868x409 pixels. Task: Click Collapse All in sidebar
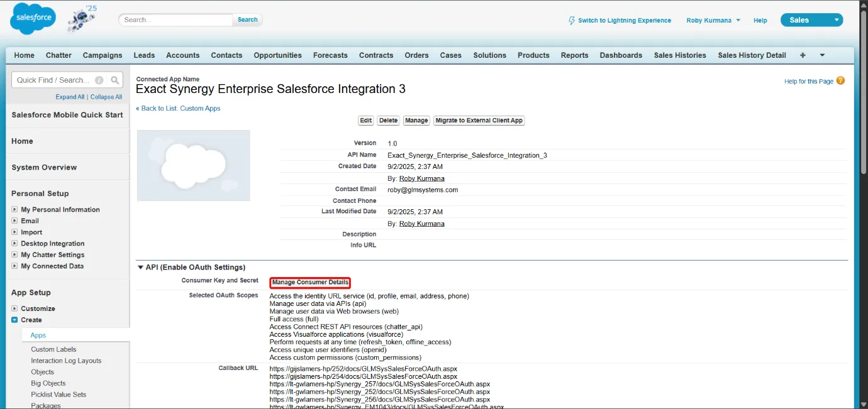point(106,97)
